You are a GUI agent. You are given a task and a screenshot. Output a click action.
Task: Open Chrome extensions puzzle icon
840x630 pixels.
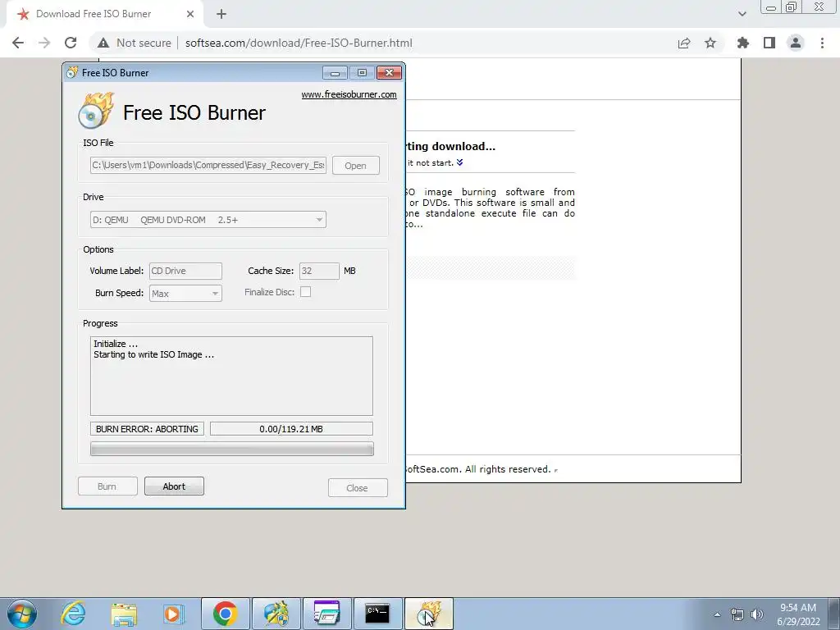coord(742,43)
